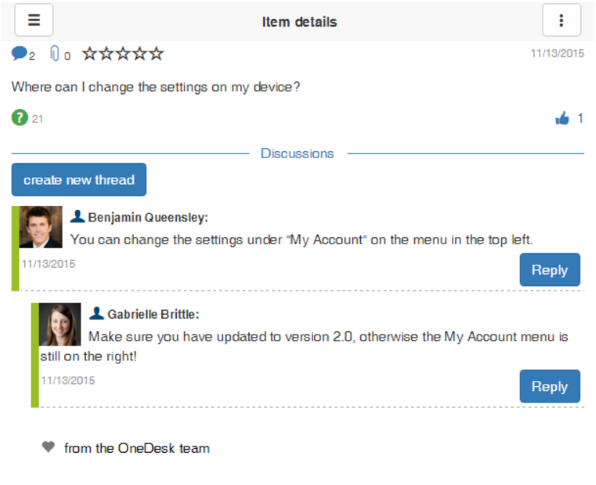This screenshot has width=596, height=485.
Task: Reply to Benjamin Queensley's comment
Action: [x=550, y=269]
